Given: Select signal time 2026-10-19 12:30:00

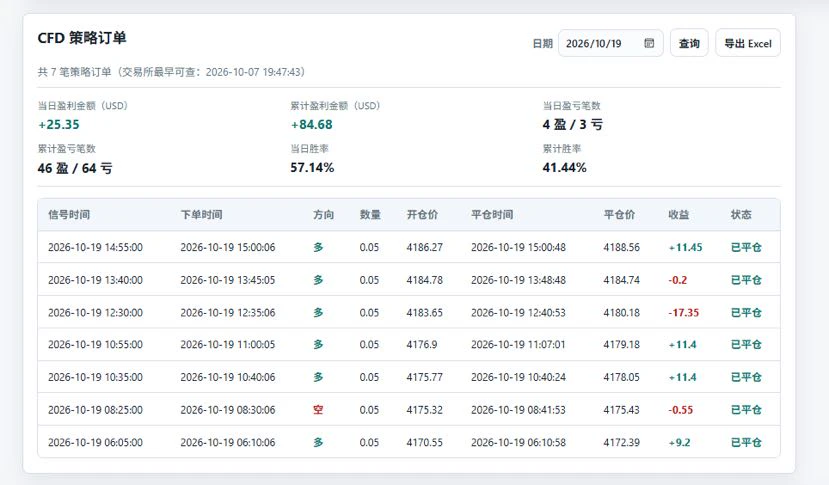Looking at the screenshot, I should click(x=95, y=313).
